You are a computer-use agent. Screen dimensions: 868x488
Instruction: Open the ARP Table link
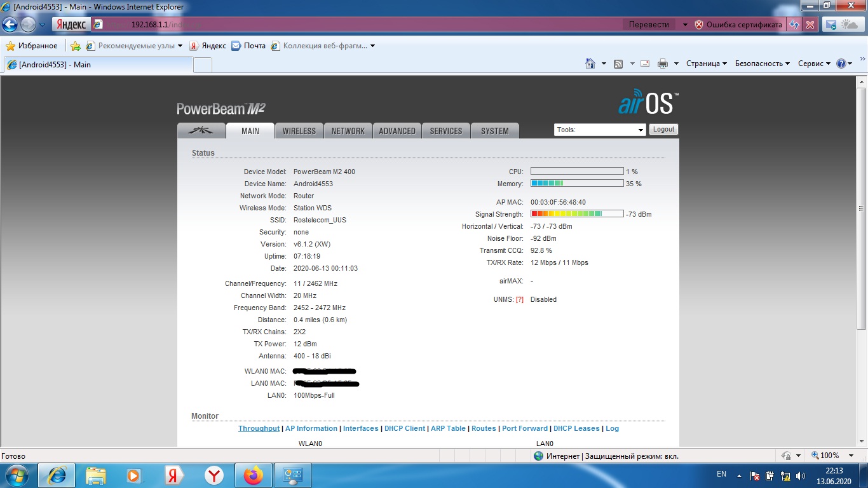tap(448, 428)
